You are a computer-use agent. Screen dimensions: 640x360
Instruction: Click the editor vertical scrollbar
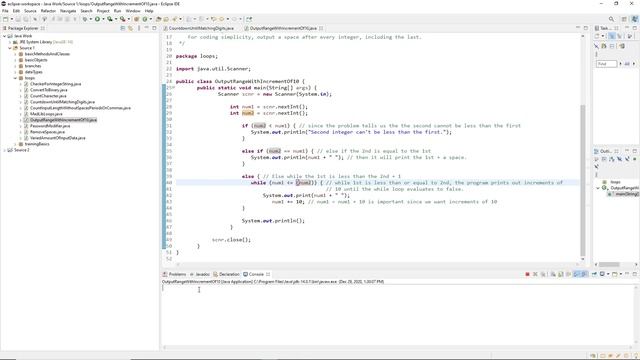coord(583,180)
